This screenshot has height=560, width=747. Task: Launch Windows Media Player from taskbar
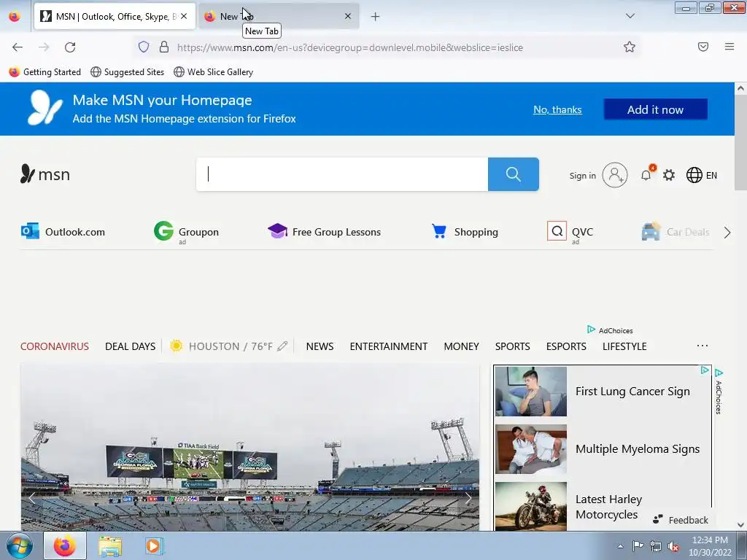point(154,545)
